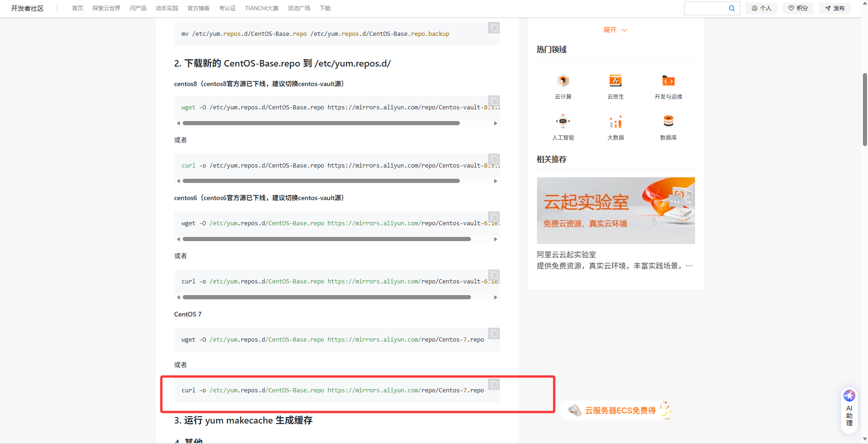Copy the centos8 curl command block

pyautogui.click(x=494, y=160)
